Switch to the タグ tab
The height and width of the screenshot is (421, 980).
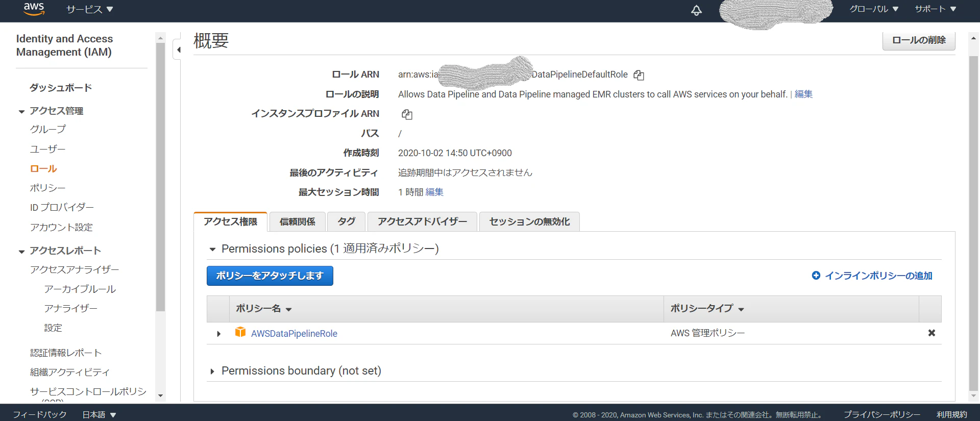tap(346, 221)
